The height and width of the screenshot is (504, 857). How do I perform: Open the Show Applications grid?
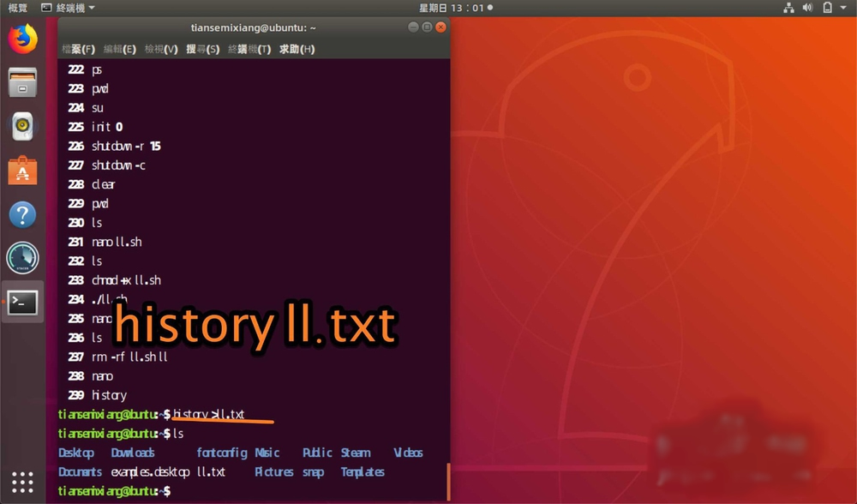[22, 480]
